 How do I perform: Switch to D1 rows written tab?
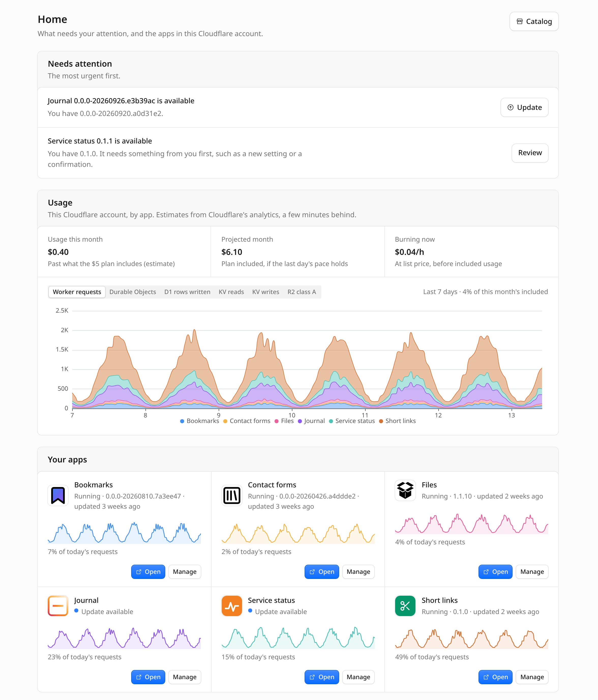(187, 292)
